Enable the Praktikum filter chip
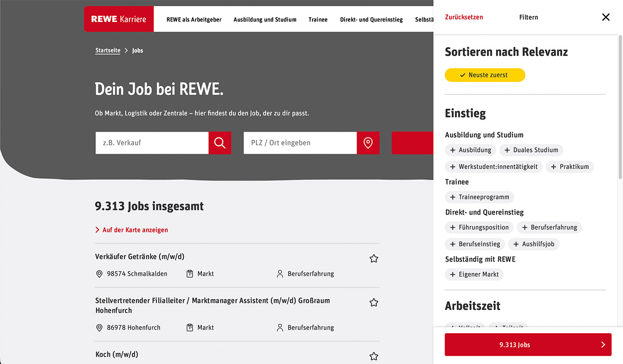This screenshot has width=623, height=364. pos(570,167)
